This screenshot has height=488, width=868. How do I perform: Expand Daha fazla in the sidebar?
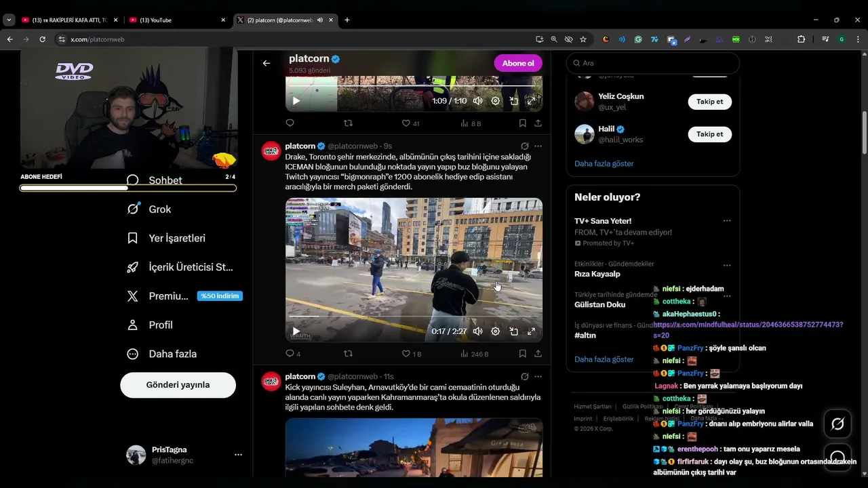point(162,354)
